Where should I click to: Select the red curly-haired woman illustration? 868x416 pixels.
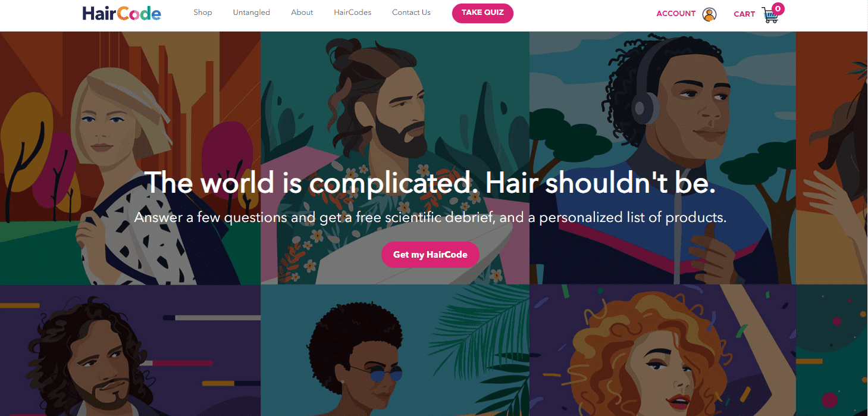663,350
